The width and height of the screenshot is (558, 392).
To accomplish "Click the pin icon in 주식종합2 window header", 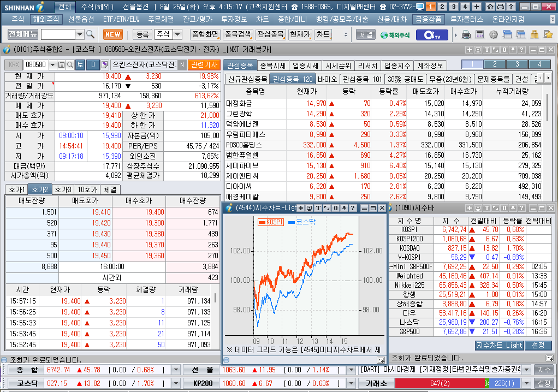I will (513, 50).
